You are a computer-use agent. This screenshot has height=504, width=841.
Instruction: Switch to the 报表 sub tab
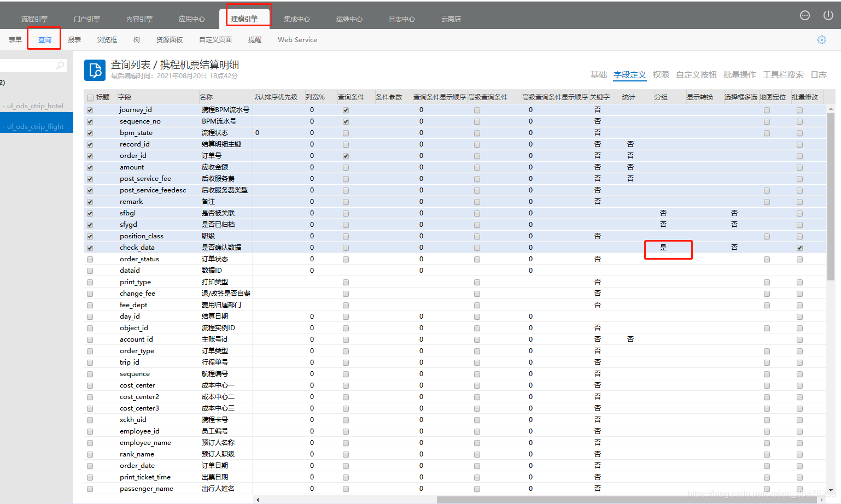click(74, 39)
